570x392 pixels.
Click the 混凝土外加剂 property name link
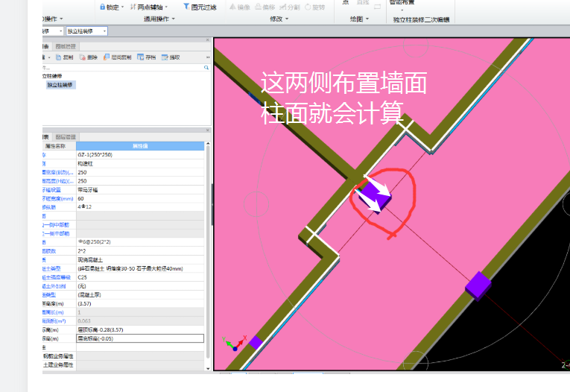[54, 286]
